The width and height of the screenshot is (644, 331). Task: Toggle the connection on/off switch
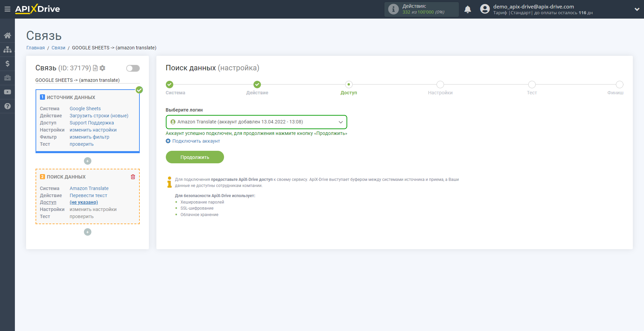pyautogui.click(x=133, y=68)
